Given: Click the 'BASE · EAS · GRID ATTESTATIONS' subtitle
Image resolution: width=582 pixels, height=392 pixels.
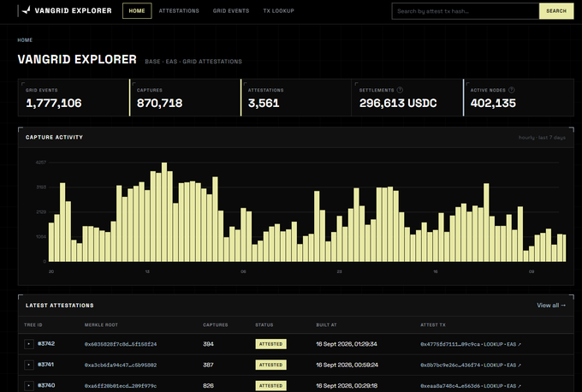Looking at the screenshot, I should [193, 62].
